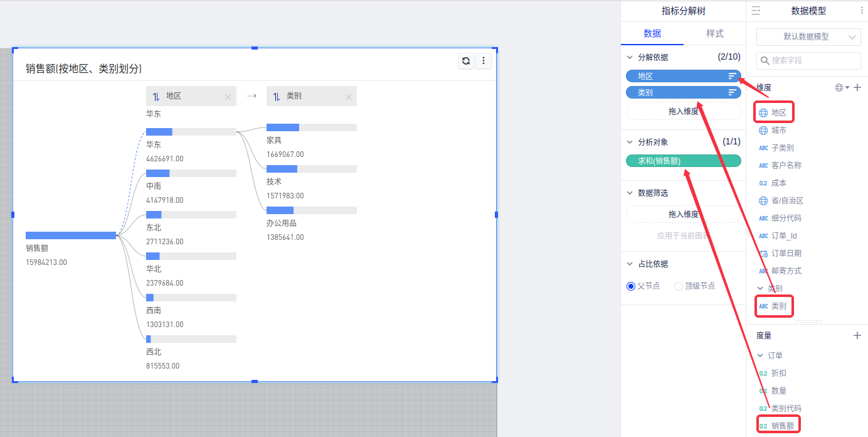Click the 求和(销售额) measure pill
The image size is (868, 437).
683,161
